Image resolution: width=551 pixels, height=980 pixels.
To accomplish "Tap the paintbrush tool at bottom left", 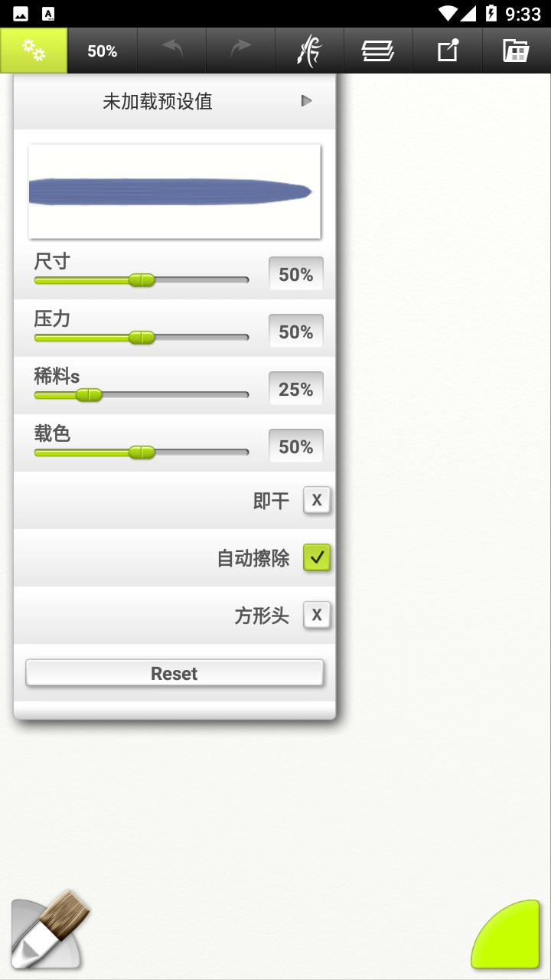I will click(x=47, y=930).
